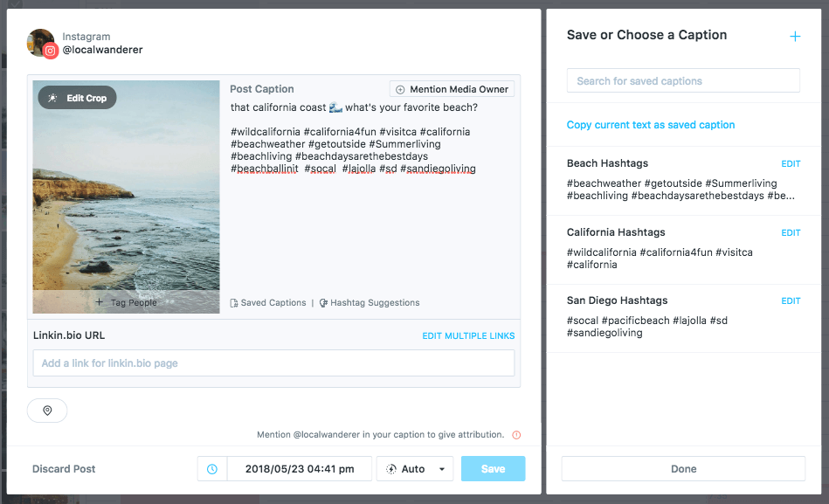Focus the Search for saved captions field
Screen dimensions: 829x504
683,81
